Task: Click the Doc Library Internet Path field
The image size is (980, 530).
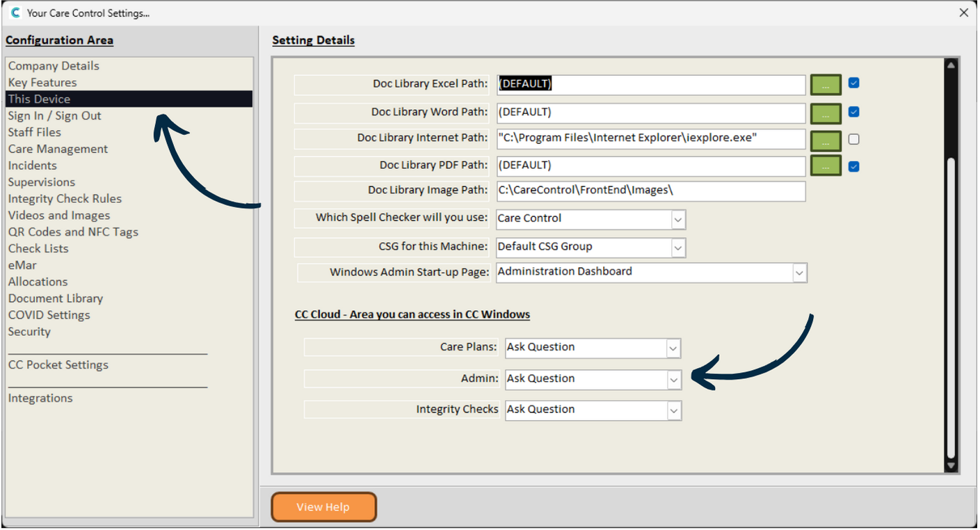Action: pos(651,139)
